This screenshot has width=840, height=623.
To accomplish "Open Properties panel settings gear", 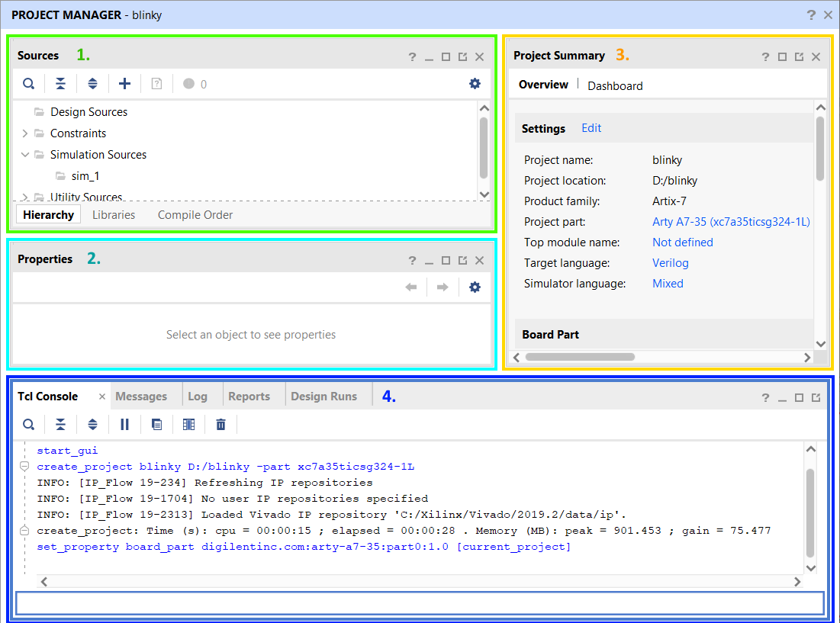I will [x=475, y=287].
